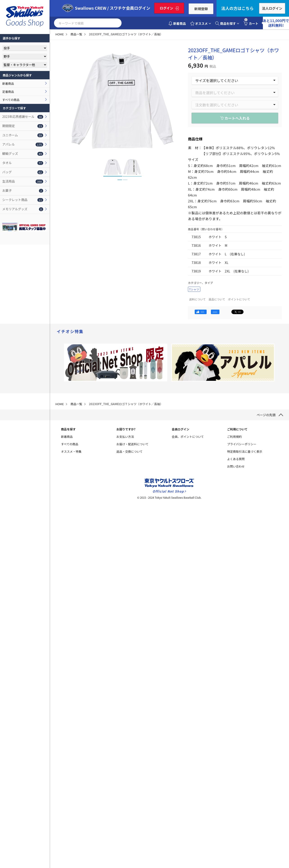Open footer link よくある質問
Screen dimensions: 289x868
(x=236, y=459)
